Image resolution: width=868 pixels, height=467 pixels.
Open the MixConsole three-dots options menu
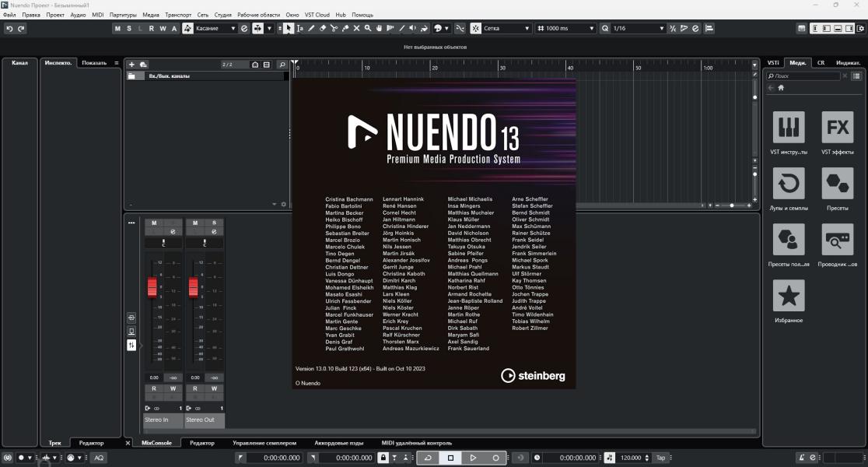(x=131, y=223)
